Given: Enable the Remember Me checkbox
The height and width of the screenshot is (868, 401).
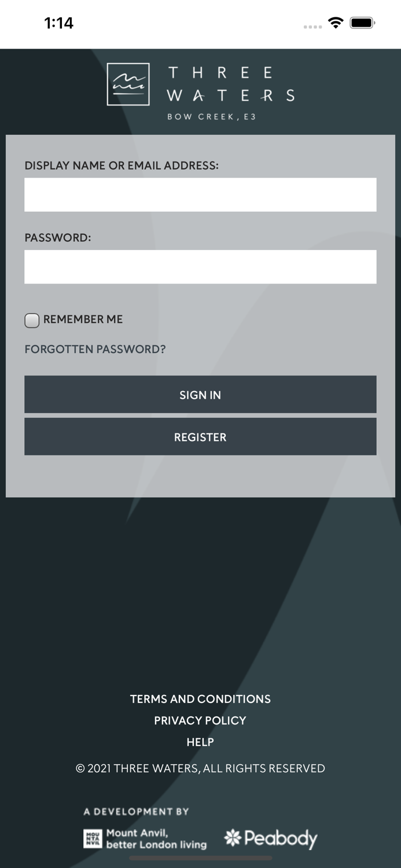Looking at the screenshot, I should pyautogui.click(x=32, y=320).
